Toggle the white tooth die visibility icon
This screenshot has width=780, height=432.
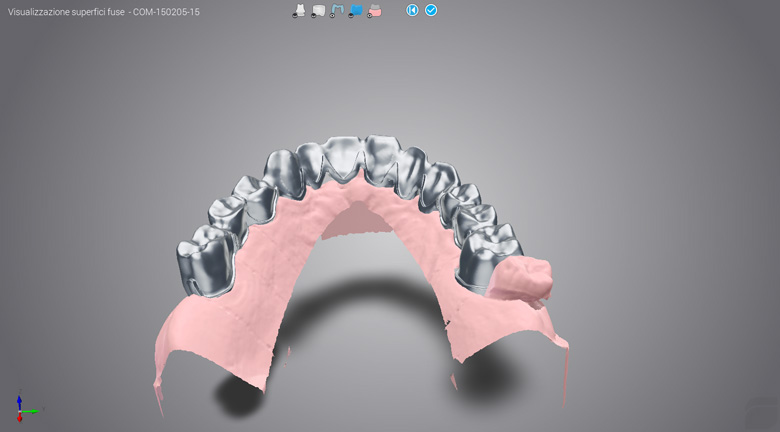(x=299, y=10)
